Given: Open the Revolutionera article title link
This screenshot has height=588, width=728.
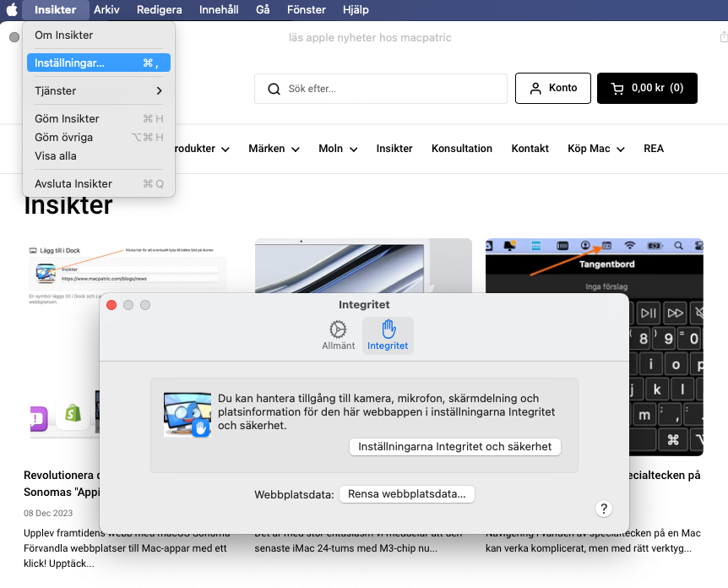Looking at the screenshot, I should point(62,483).
